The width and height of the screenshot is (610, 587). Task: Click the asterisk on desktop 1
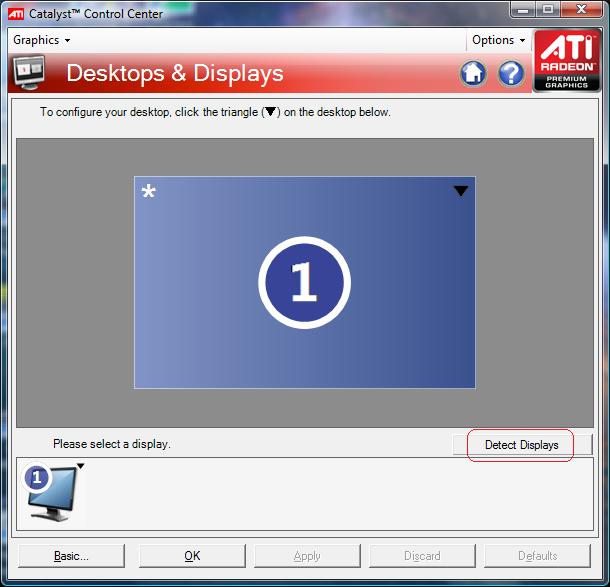[149, 191]
